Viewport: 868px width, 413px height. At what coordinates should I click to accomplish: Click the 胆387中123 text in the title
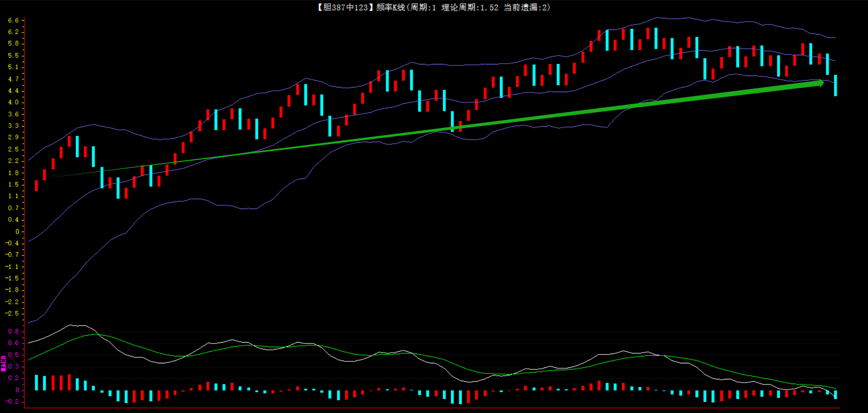click(345, 7)
